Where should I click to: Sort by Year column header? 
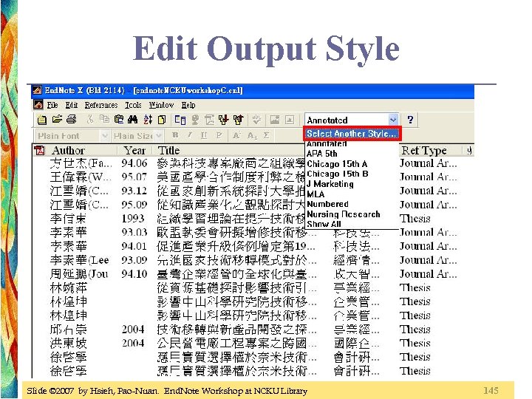[134, 150]
